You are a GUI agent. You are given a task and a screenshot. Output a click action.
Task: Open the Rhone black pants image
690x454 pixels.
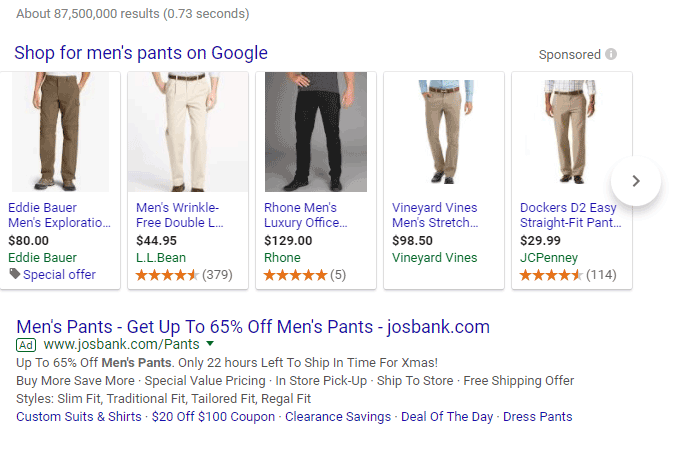coord(315,132)
